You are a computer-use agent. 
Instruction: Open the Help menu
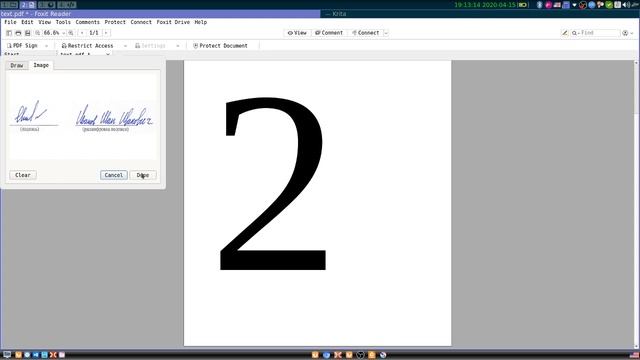(200, 22)
